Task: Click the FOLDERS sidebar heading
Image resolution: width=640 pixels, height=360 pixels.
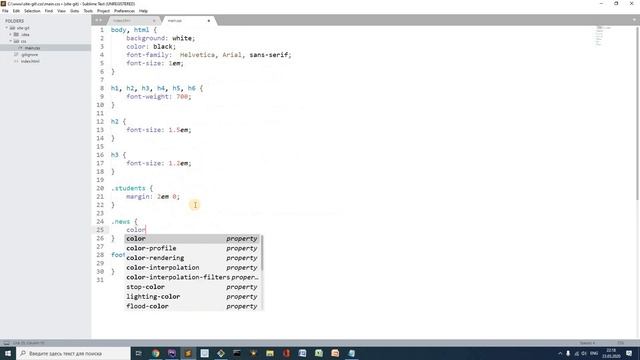Action: (14, 21)
